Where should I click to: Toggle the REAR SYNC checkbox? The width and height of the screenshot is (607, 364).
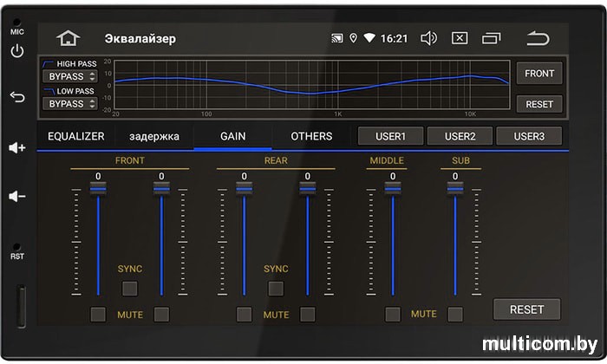tap(276, 289)
